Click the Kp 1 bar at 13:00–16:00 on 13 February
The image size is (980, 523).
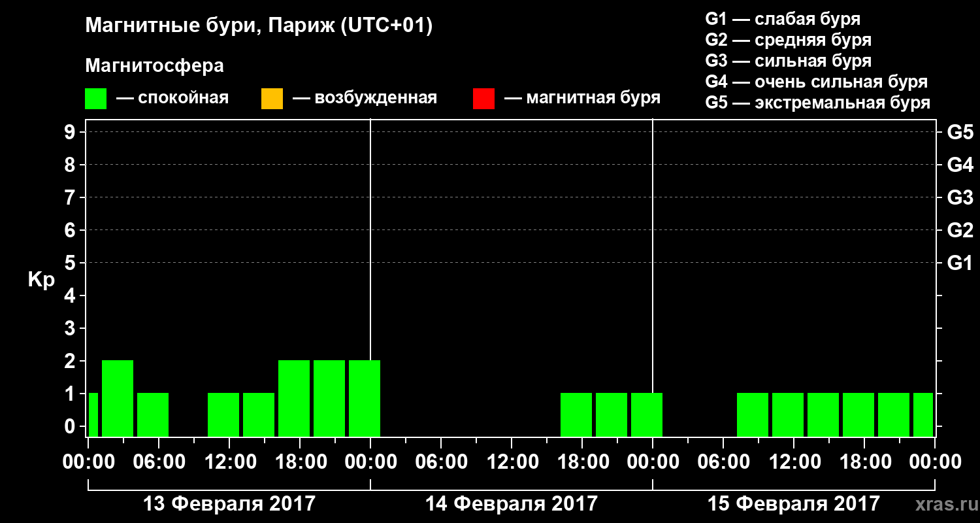tap(259, 414)
